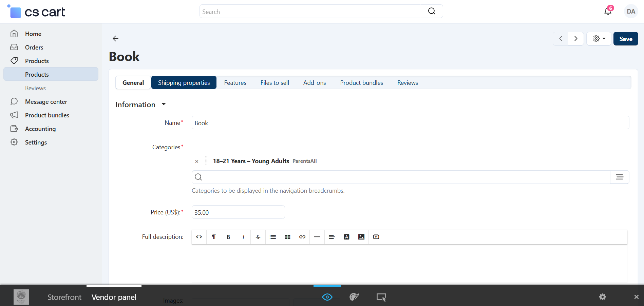Open Orders in the sidebar

tap(34, 47)
